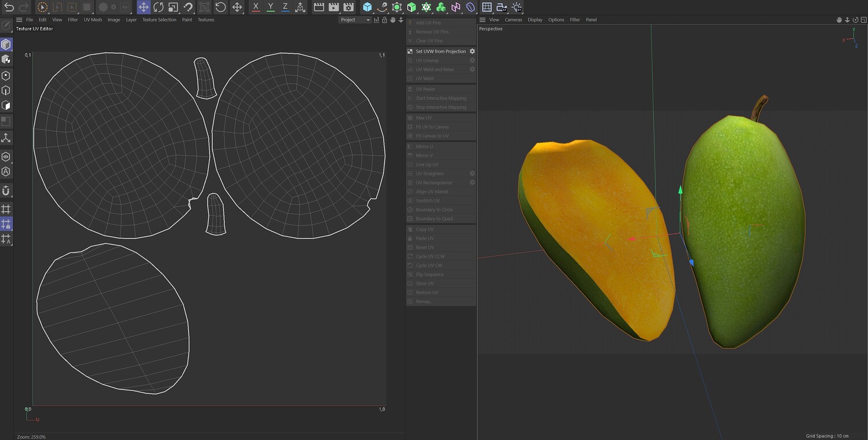This screenshot has height=440, width=868.
Task: Open the viewport Options menu
Action: (x=556, y=20)
